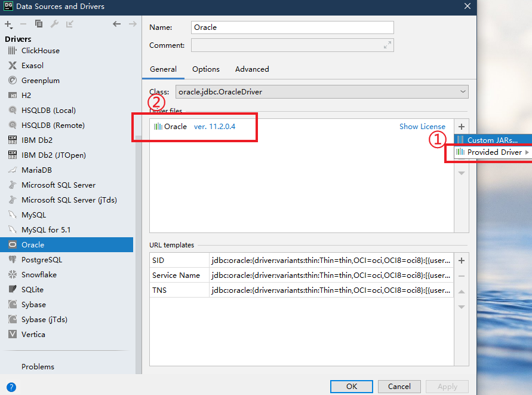Click the remove minus icon in toolbar
The image size is (532, 395).
tap(23, 24)
